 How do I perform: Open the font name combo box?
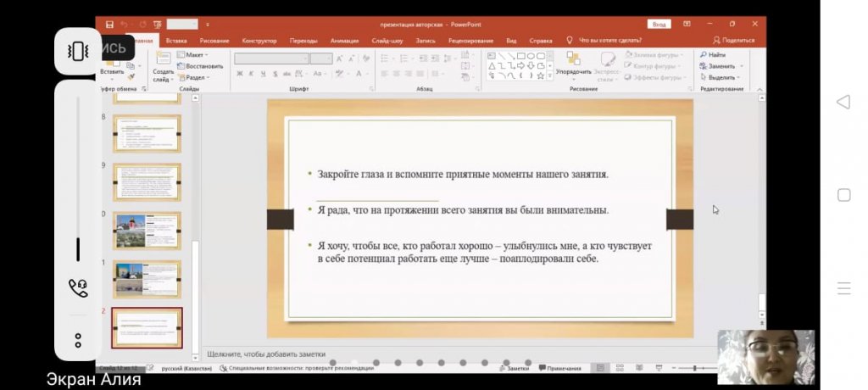271,58
